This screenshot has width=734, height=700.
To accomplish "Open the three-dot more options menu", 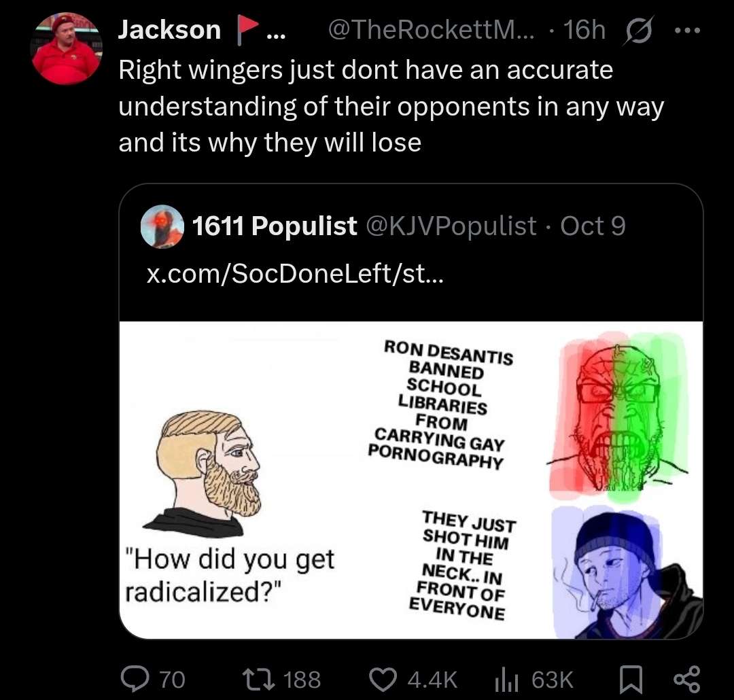I will click(687, 31).
